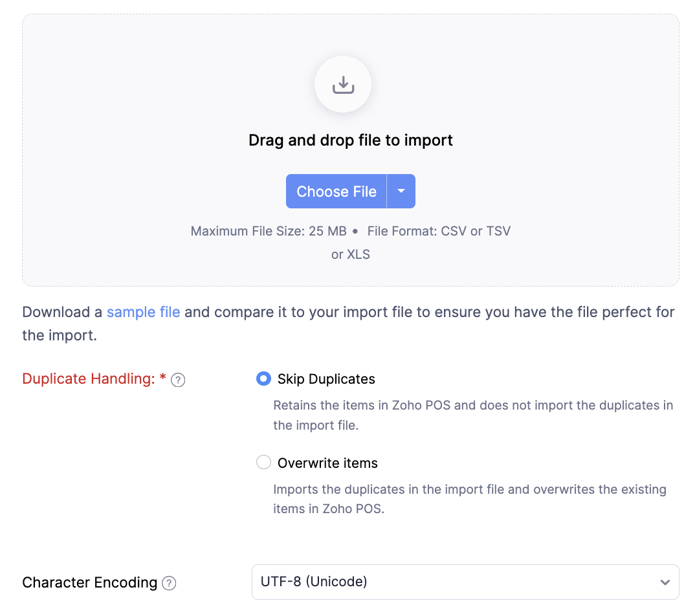Screen dimensions: 695x616
Task: Click the description under Skip Duplicates
Action: click(x=473, y=415)
